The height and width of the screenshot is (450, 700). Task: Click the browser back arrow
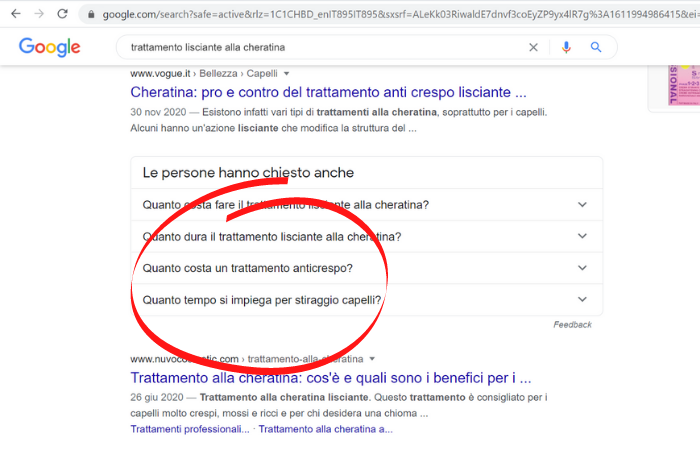[15, 14]
